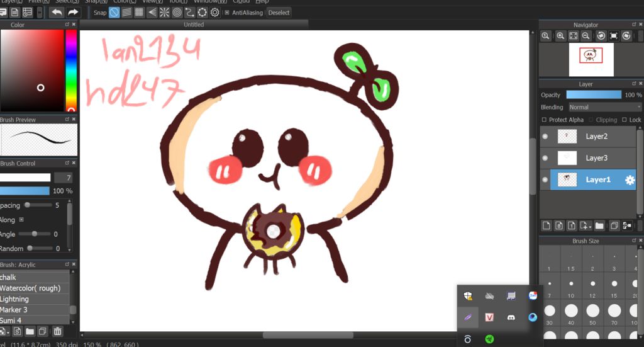Duplicate the brush in the Brush panel
The image size is (644, 347).
[x=42, y=331]
